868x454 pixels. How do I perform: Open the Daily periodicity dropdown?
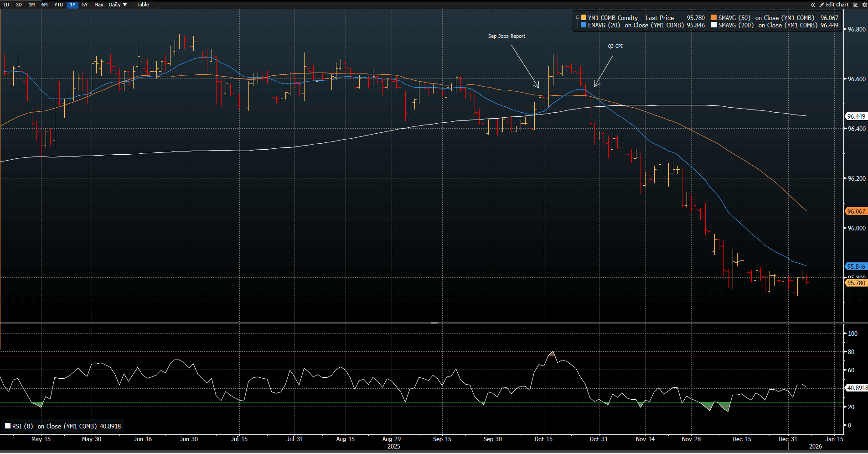click(x=118, y=5)
